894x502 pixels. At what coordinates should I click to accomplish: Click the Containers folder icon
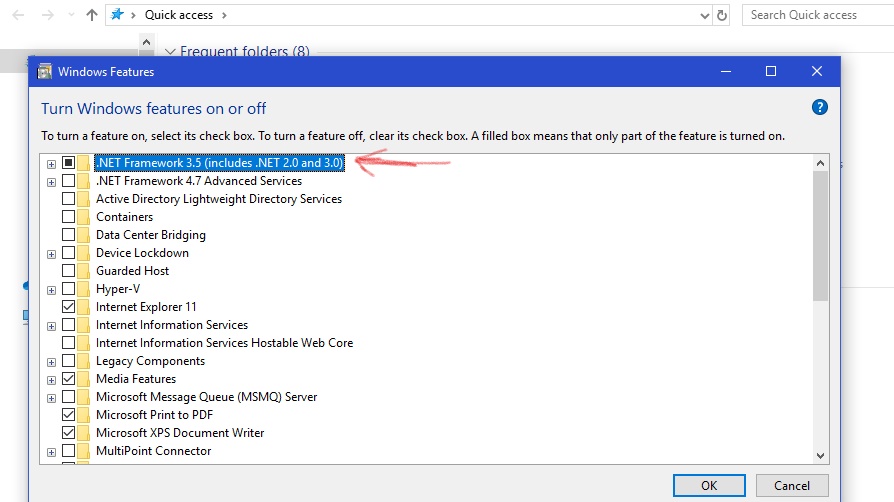84,217
